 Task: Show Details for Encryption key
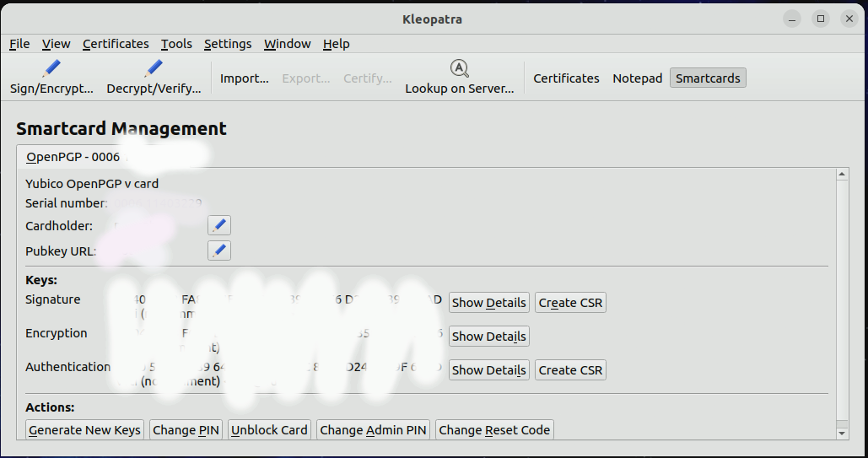[x=488, y=337]
